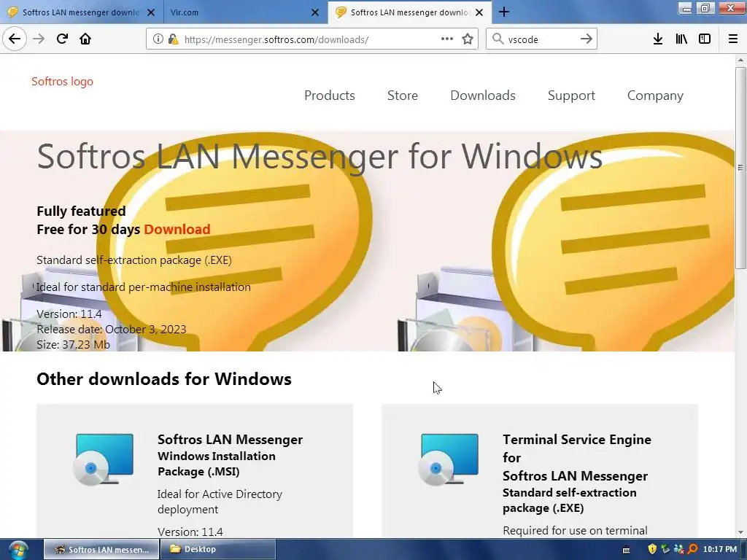
Task: Open the Company menu item
Action: coord(655,96)
